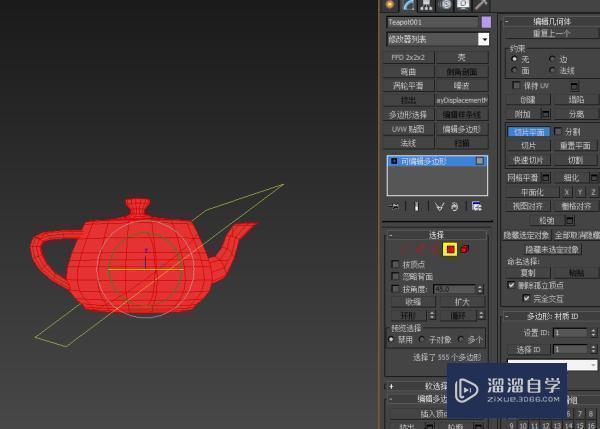Expand the 软选择 (Soft Selection) rollout
The image size is (600, 429).
pos(391,387)
